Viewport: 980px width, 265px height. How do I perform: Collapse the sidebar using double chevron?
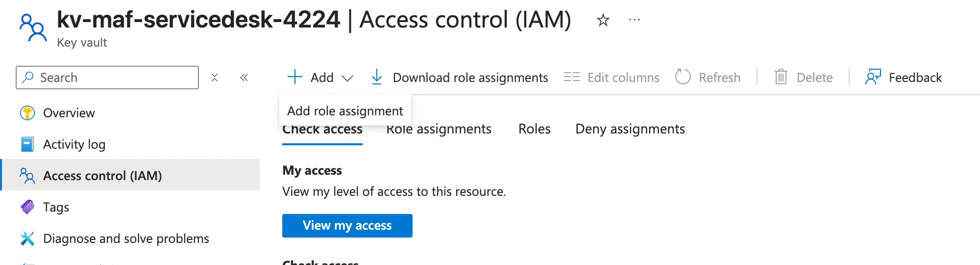click(x=244, y=78)
